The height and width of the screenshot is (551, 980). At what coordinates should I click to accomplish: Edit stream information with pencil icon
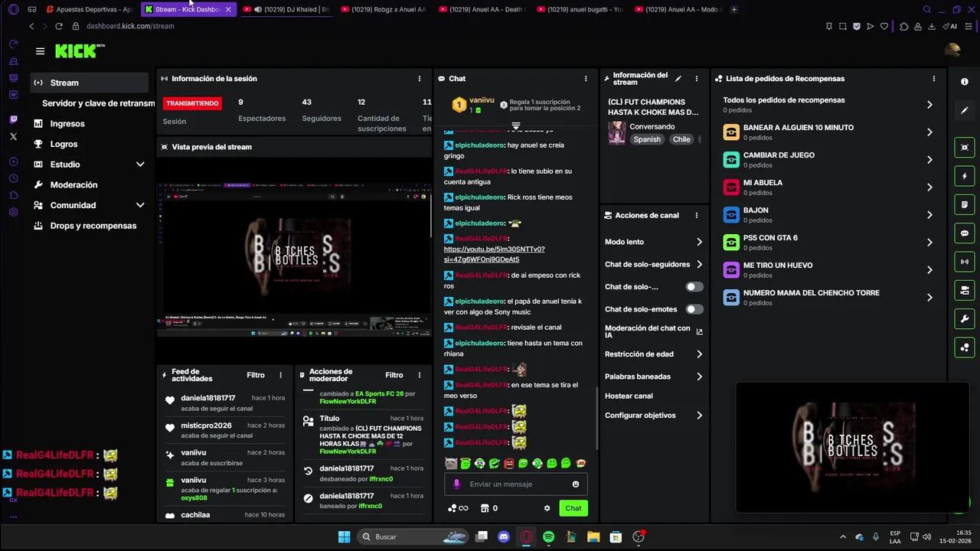tap(678, 79)
